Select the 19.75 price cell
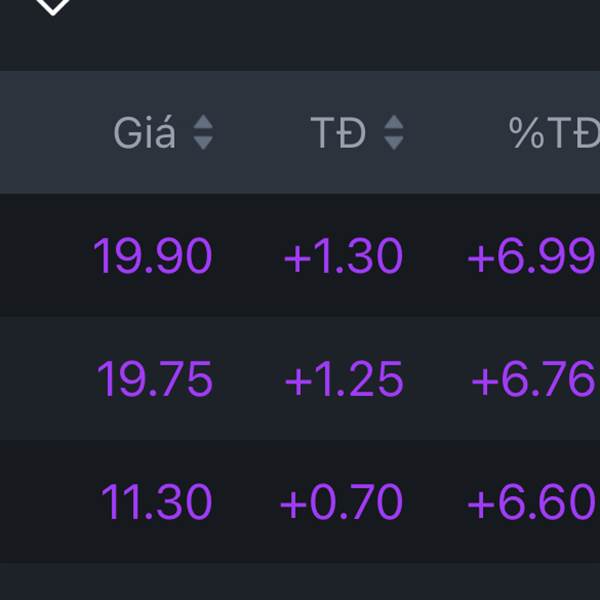This screenshot has width=600, height=600. coord(154,380)
